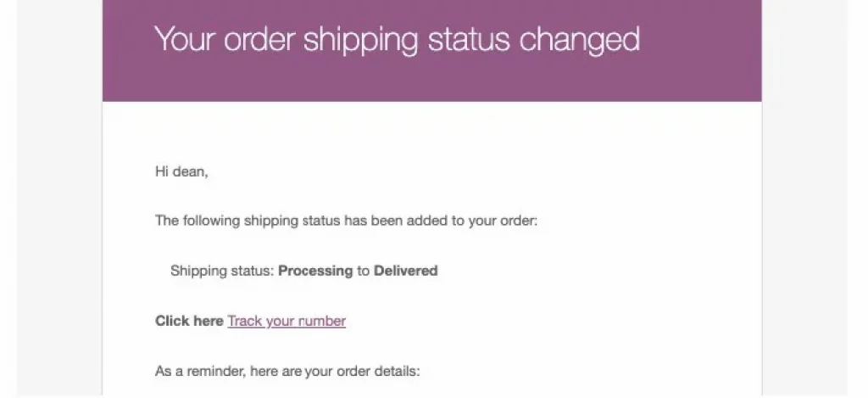The width and height of the screenshot is (868, 398).
Task: Click the name dean in the greeting
Action: click(191, 171)
